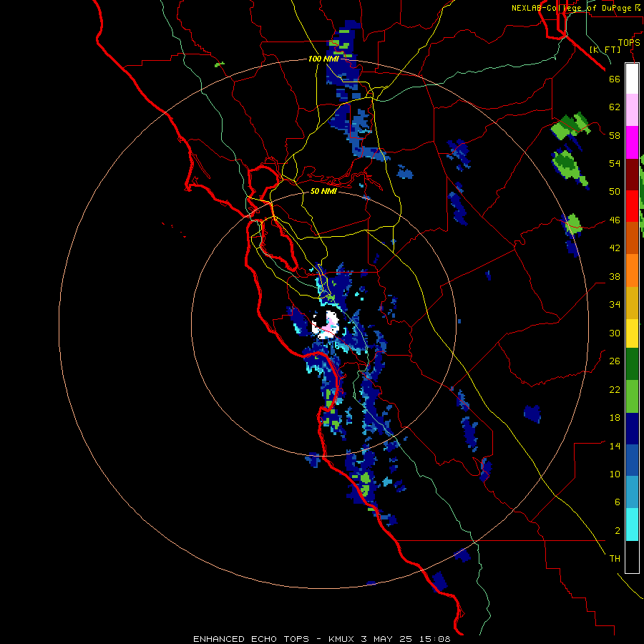Click the "18" legend value
Screen dimensions: 644x644
pyautogui.click(x=615, y=418)
